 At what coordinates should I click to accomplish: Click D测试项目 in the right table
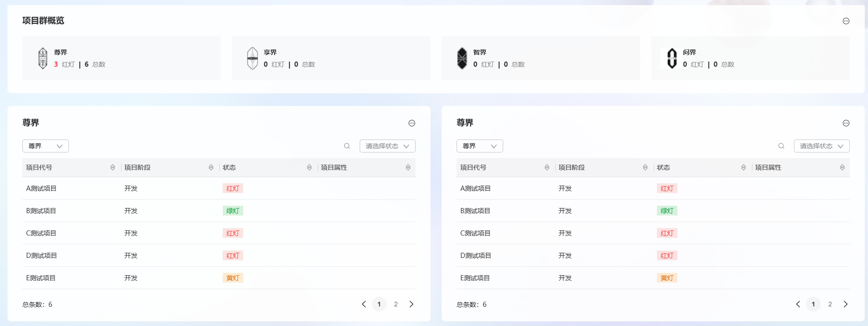[476, 256]
